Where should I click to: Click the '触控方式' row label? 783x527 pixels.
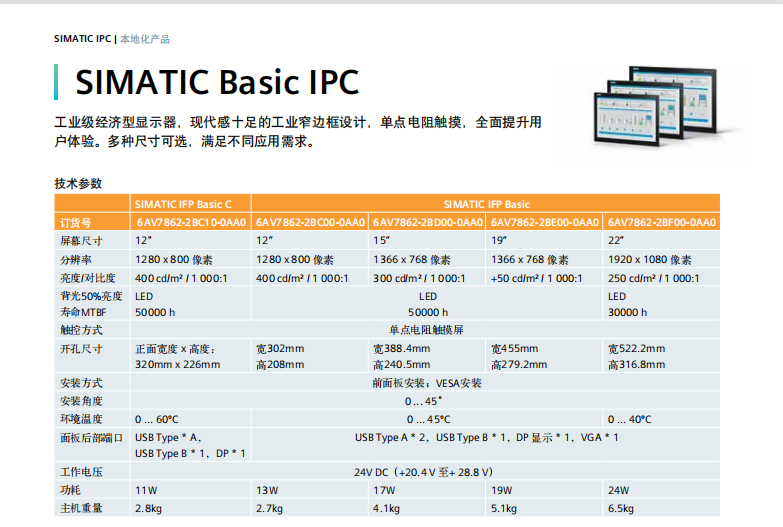81,330
